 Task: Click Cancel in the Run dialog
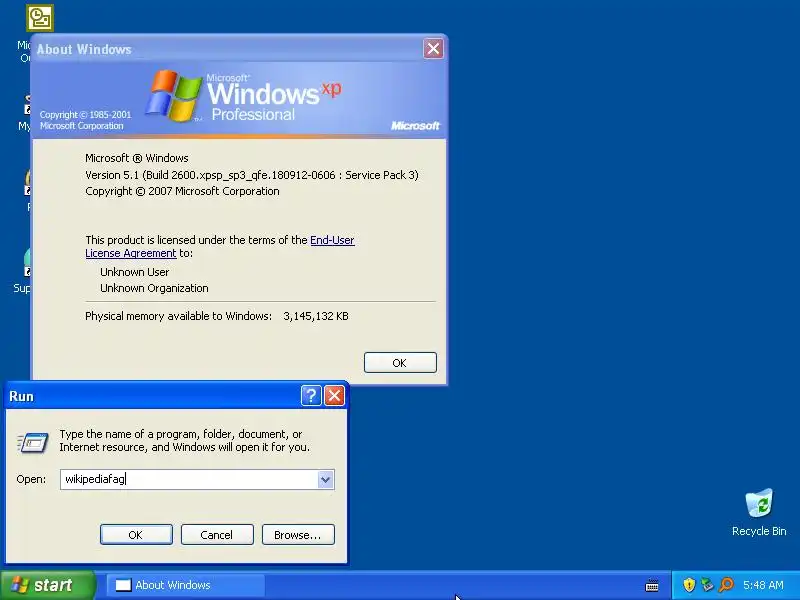tap(217, 535)
